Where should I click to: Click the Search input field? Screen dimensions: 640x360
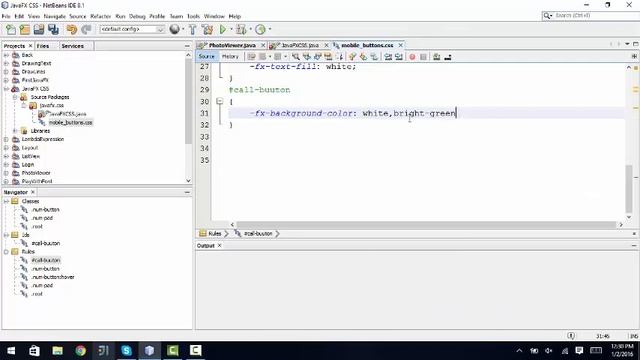(595, 16)
